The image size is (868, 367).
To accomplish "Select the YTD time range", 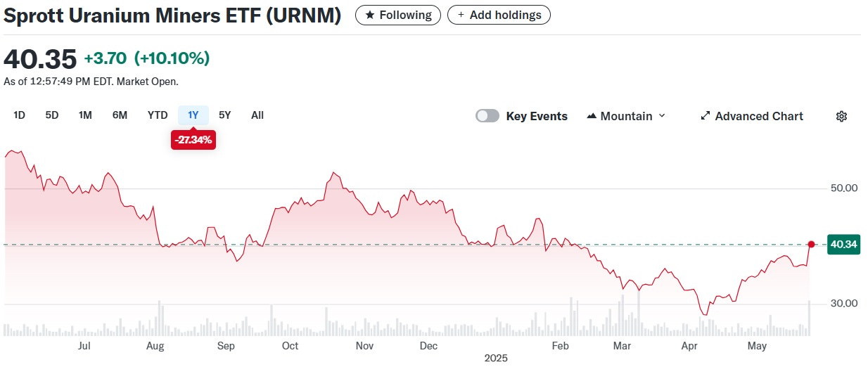I will pos(158,115).
